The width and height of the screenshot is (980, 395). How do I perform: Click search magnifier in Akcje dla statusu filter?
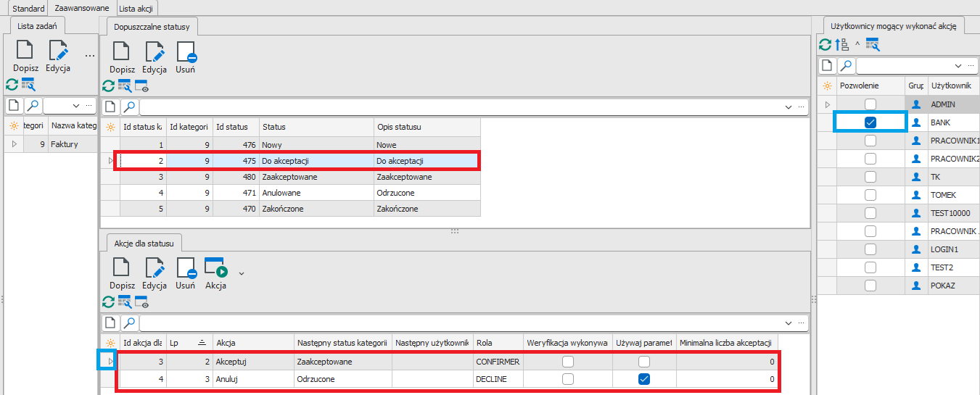pos(128,323)
